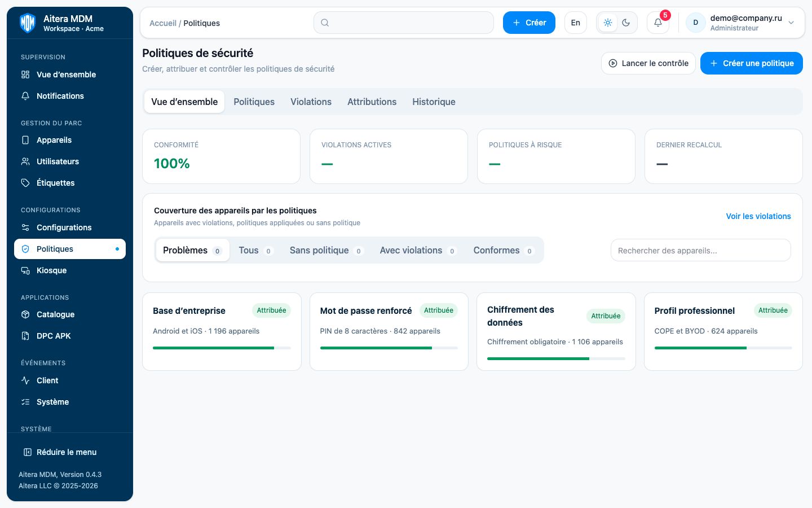Select the Avec violations filter
Viewport: 812px width, 508px height.
[x=418, y=250]
